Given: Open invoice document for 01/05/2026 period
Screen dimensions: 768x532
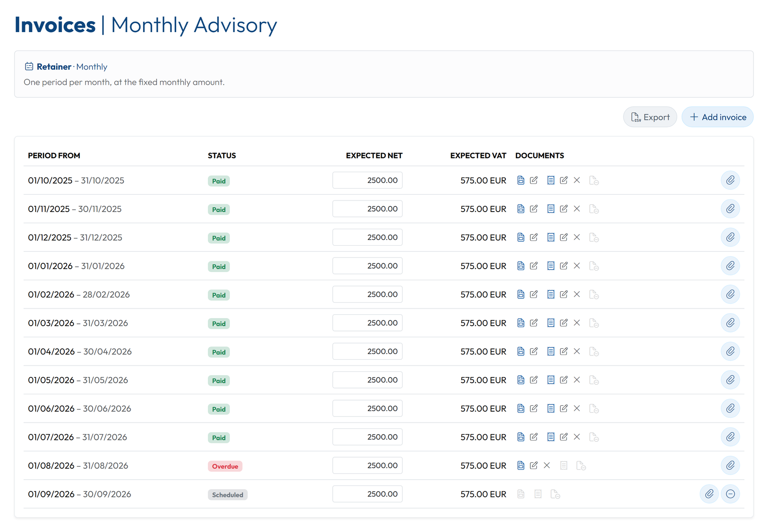Looking at the screenshot, I should click(521, 380).
